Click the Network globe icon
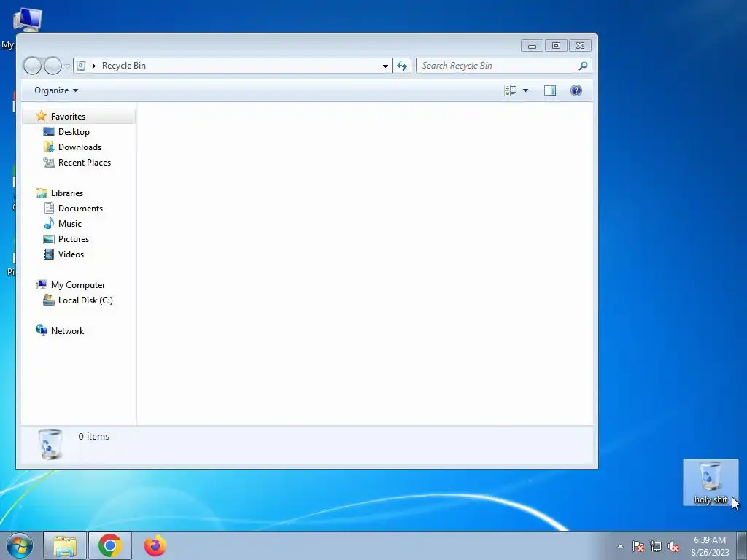747x560 pixels. pos(42,330)
